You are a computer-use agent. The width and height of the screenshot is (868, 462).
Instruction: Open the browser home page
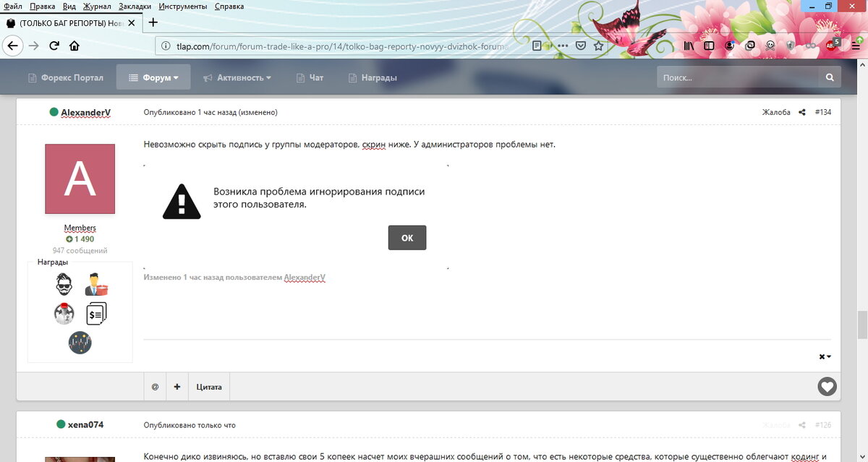tap(75, 46)
